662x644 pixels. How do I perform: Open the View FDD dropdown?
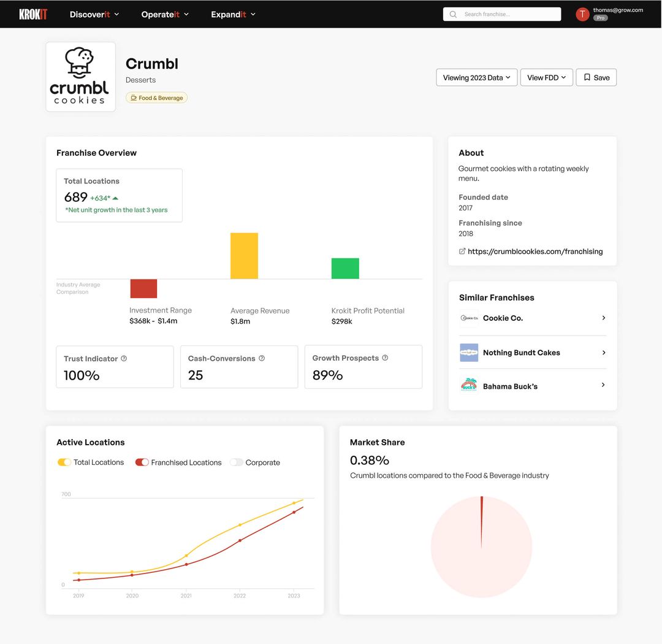(546, 77)
